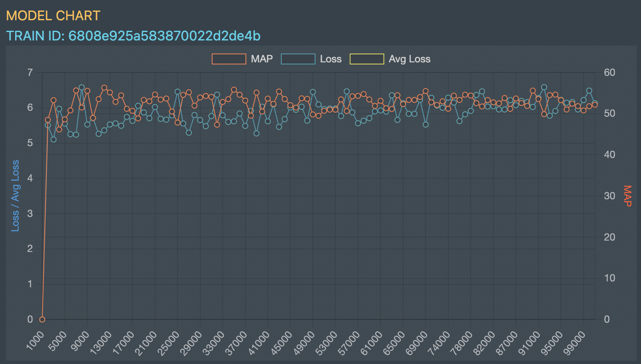Select the MODEL CHART title
This screenshot has width=641, height=364.
click(x=53, y=16)
